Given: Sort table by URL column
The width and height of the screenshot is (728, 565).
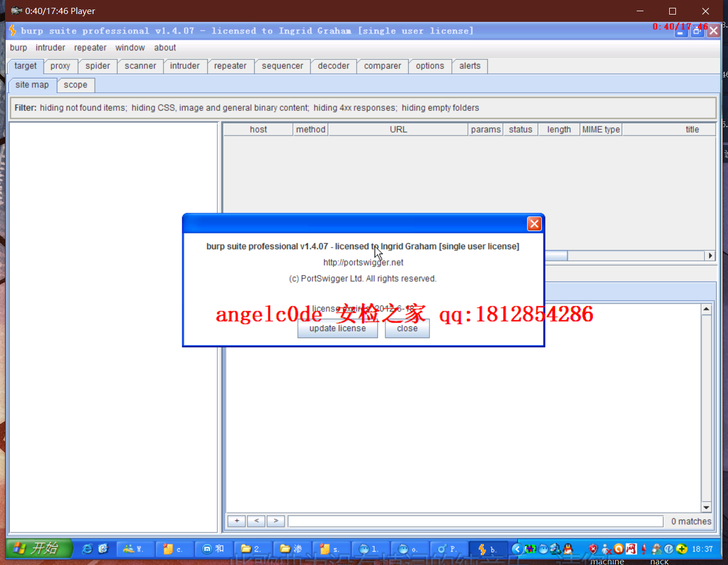Looking at the screenshot, I should (x=398, y=129).
